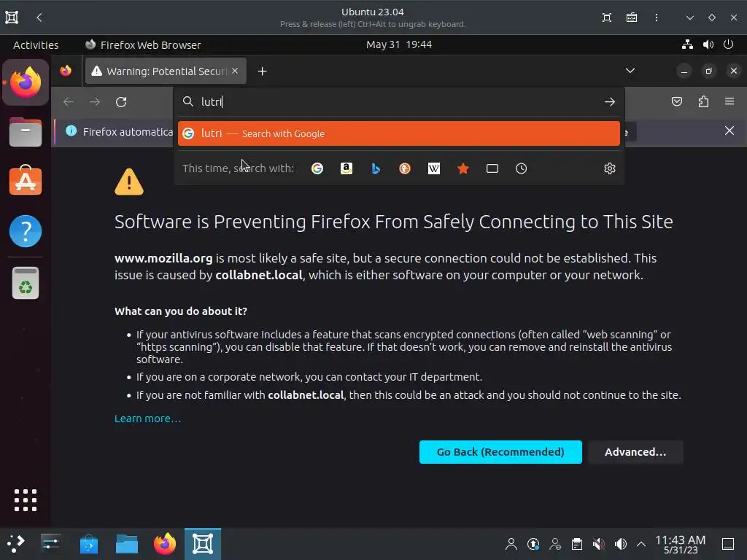
Task: Open the Ubuntu network status icon
Action: pos(687,44)
